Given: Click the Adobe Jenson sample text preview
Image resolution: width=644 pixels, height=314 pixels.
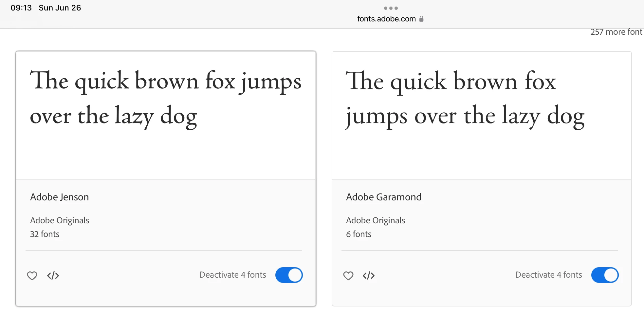Looking at the screenshot, I should point(166,99).
